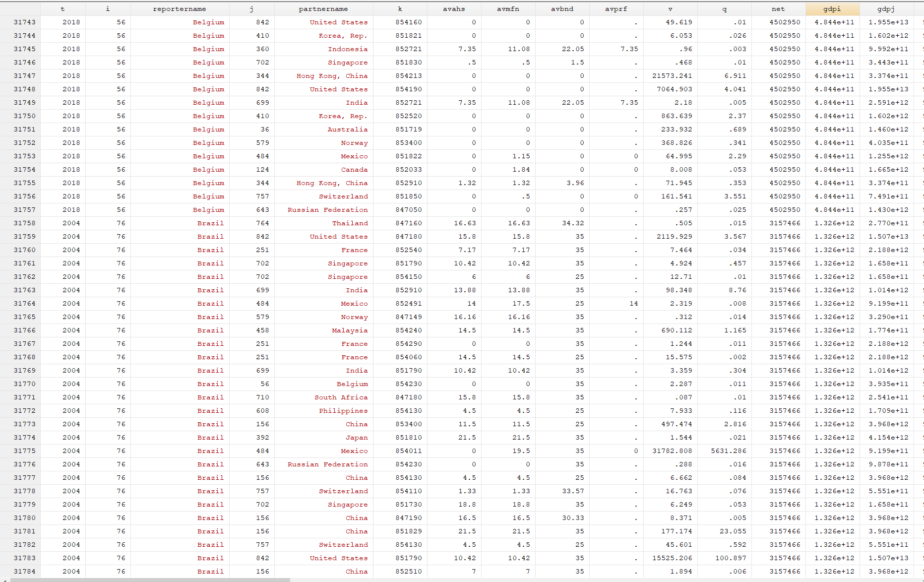Click the v value 7064.903
This screenshot has width=924, height=582.
pyautogui.click(x=675, y=89)
